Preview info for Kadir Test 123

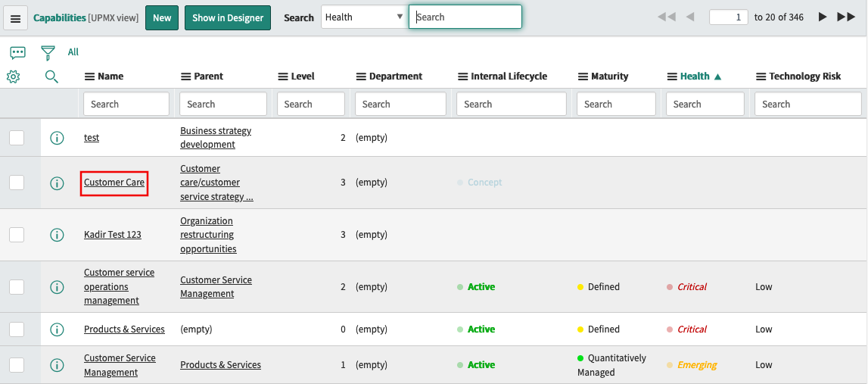(57, 235)
